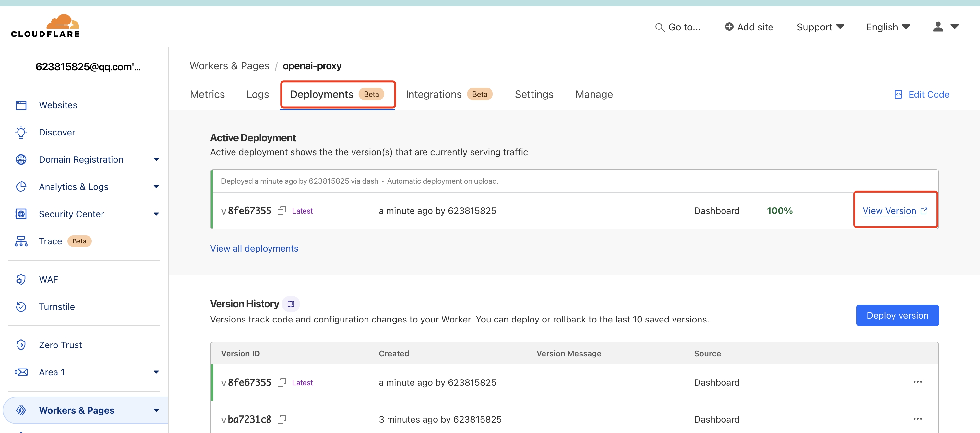
Task: Click the account name 623815825@qq.com
Action: tap(88, 66)
